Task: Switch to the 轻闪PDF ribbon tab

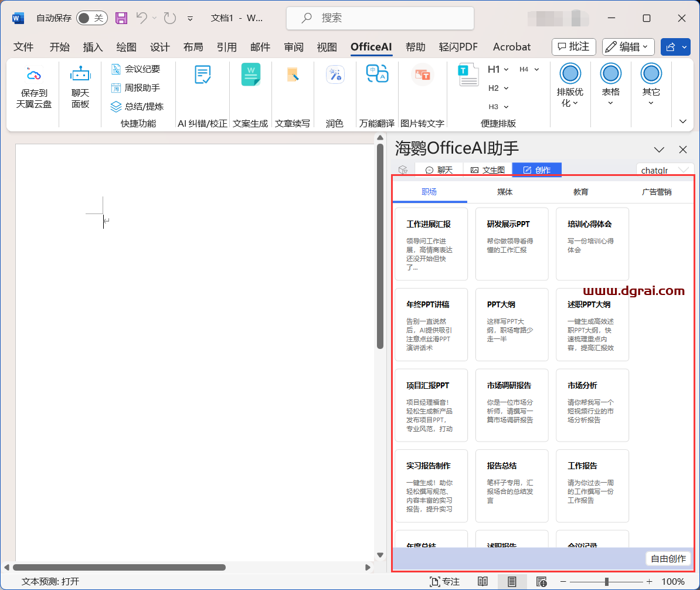Action: [x=458, y=47]
